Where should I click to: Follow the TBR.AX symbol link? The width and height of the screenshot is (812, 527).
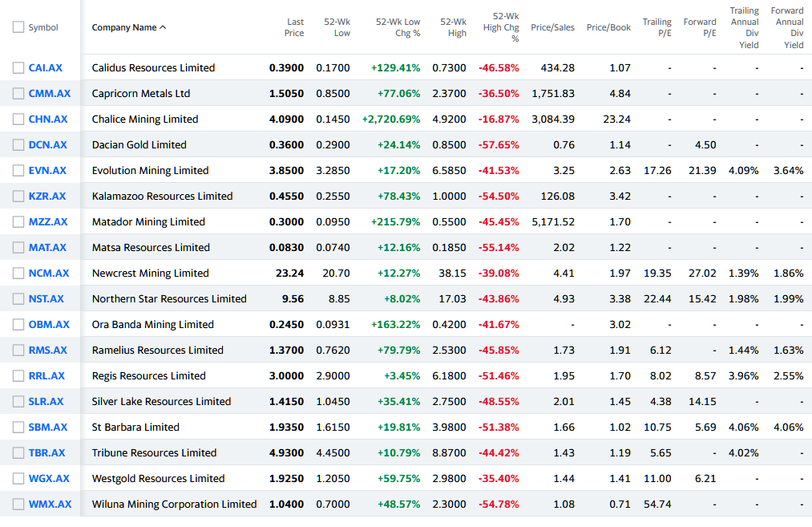click(46, 452)
